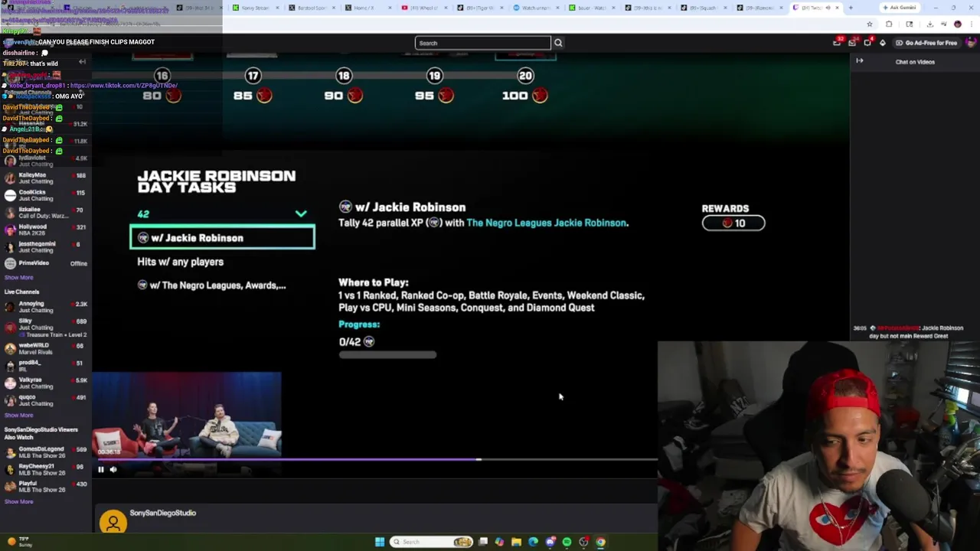Collapse the Twitch left sidebar arrow
Screen dimensions: 980x551
(x=82, y=62)
